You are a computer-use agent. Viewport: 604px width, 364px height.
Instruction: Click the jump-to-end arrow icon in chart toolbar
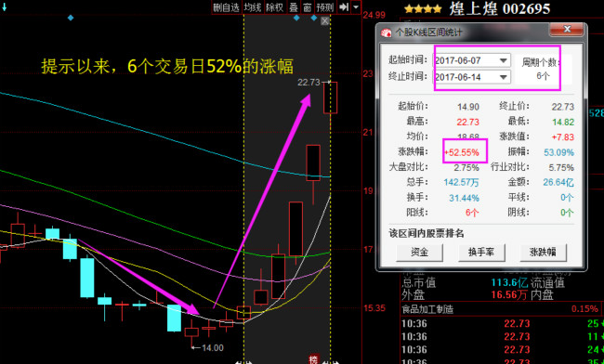[343, 6]
